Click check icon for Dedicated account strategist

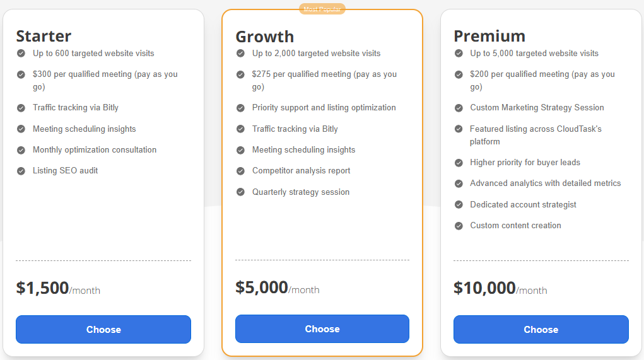click(x=459, y=205)
